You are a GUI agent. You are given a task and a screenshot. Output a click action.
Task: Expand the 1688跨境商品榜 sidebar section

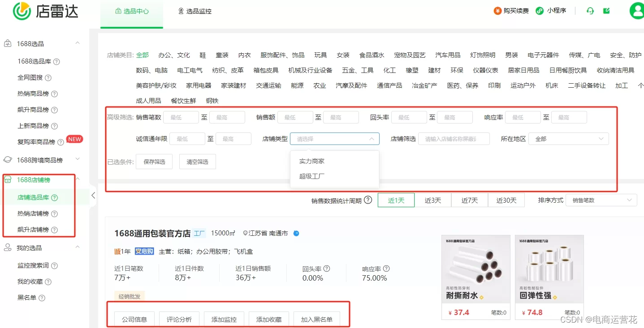tap(78, 159)
